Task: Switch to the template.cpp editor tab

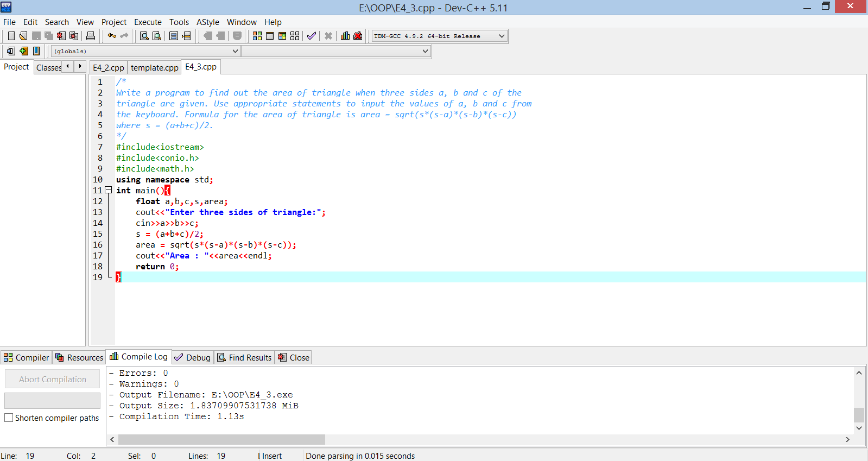Action: (x=155, y=68)
